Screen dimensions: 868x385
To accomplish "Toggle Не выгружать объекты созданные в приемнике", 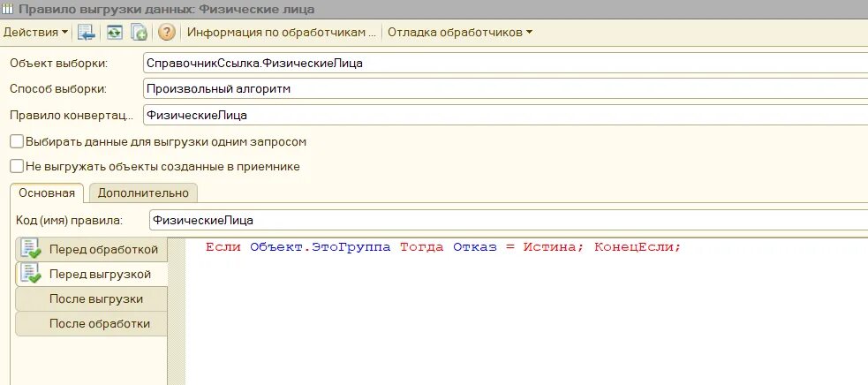I will (17, 166).
